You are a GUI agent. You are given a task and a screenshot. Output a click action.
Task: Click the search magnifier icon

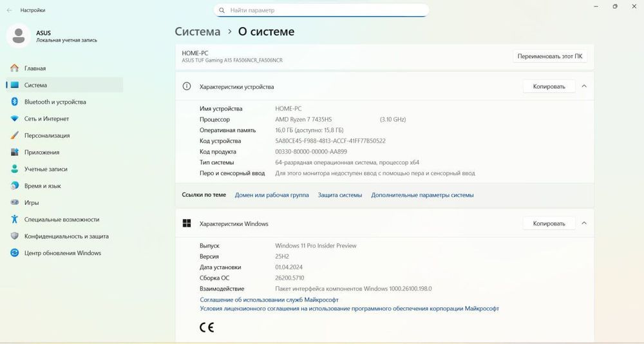pos(222,10)
